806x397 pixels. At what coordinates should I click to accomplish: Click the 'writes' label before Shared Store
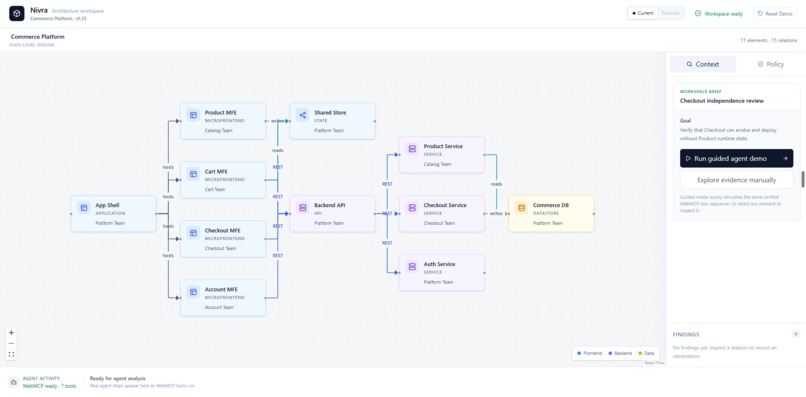[x=277, y=121]
